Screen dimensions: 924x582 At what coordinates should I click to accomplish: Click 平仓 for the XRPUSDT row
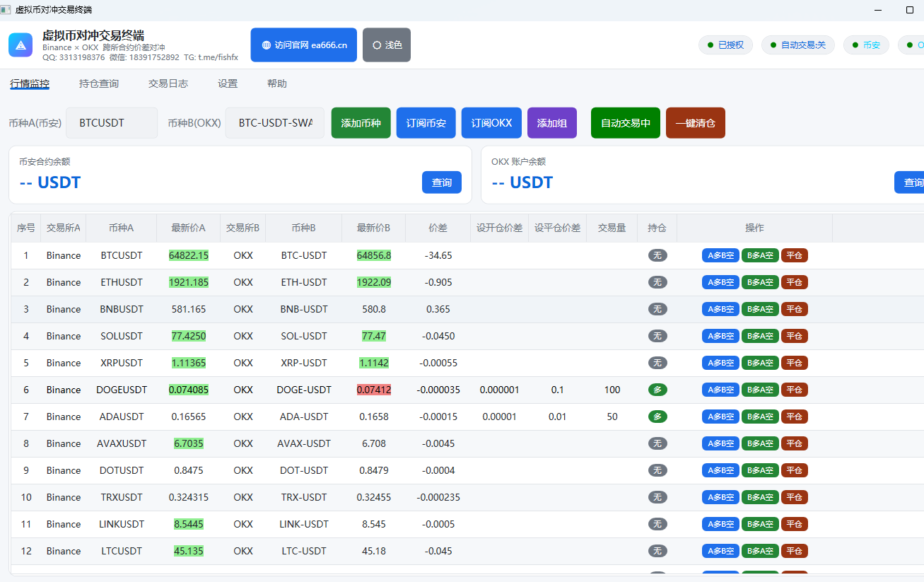(x=795, y=363)
